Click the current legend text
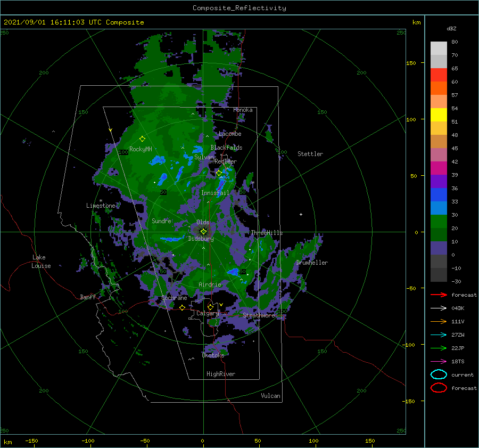Screen dimensions: 479x448 coord(463,374)
